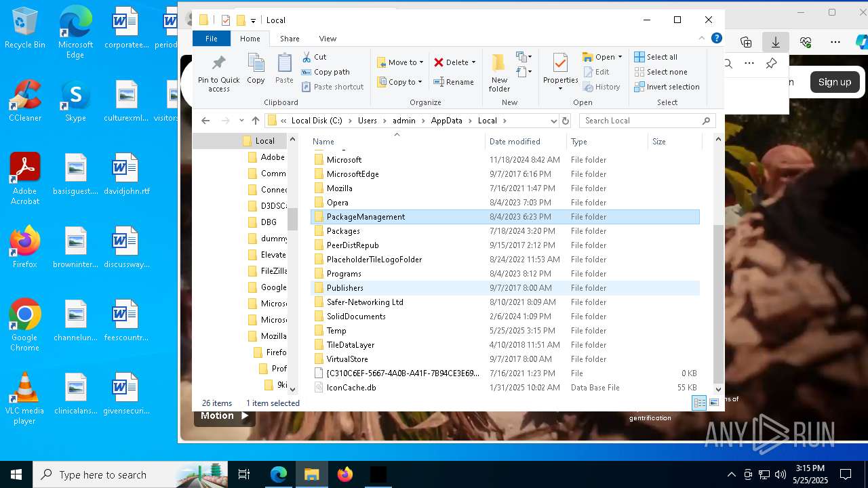The height and width of the screenshot is (488, 868).
Task: Open davidjohn.rtf document on desktop
Action: click(126, 174)
